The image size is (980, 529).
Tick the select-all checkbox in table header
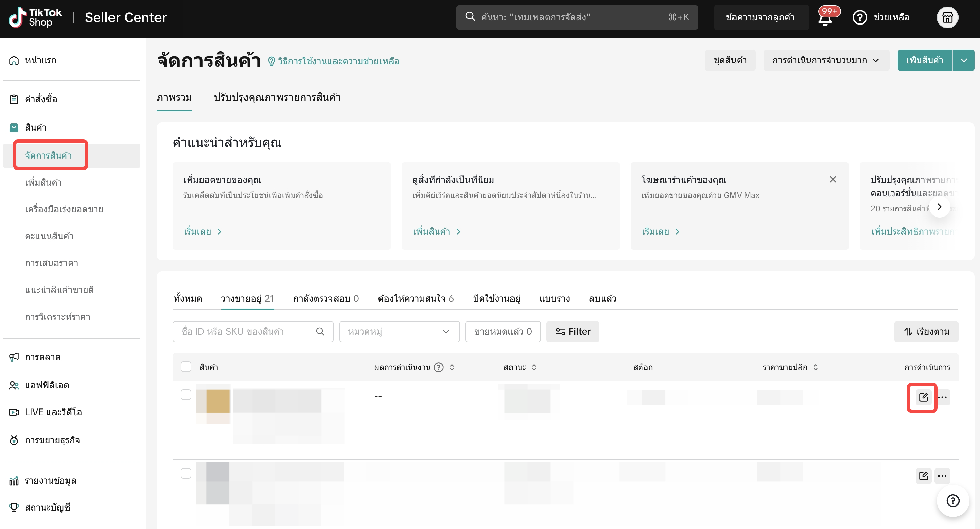186,367
